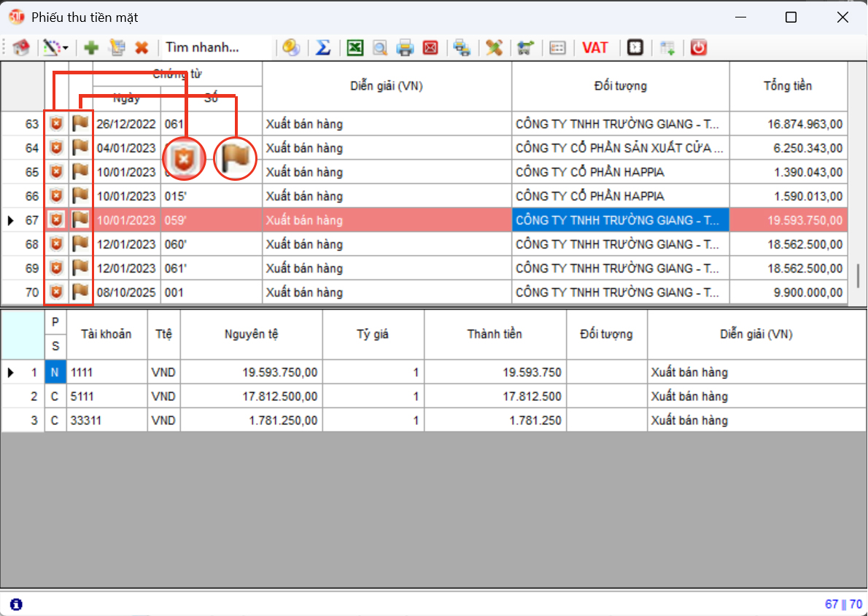This screenshot has height=616, width=868.
Task: Click the copy document icon
Action: tap(117, 48)
